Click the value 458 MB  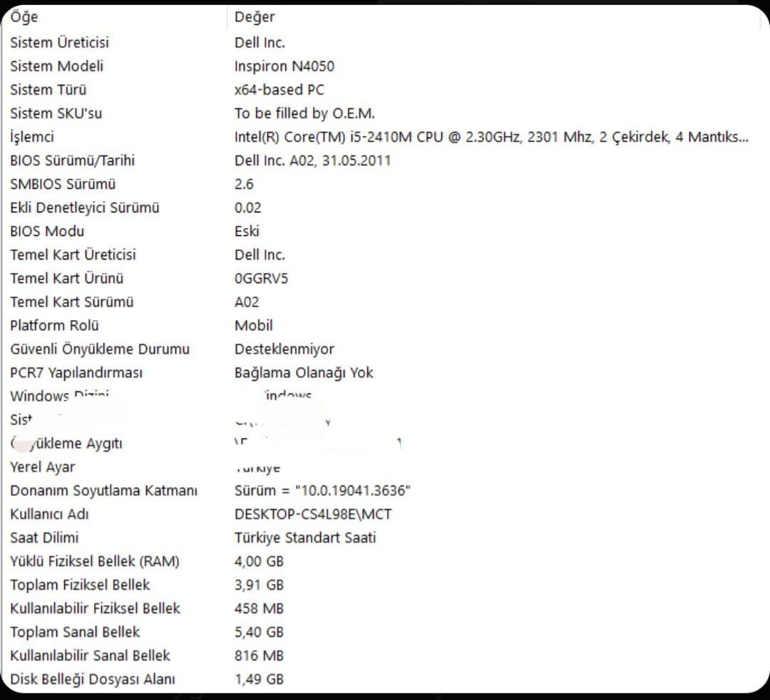pyautogui.click(x=259, y=608)
